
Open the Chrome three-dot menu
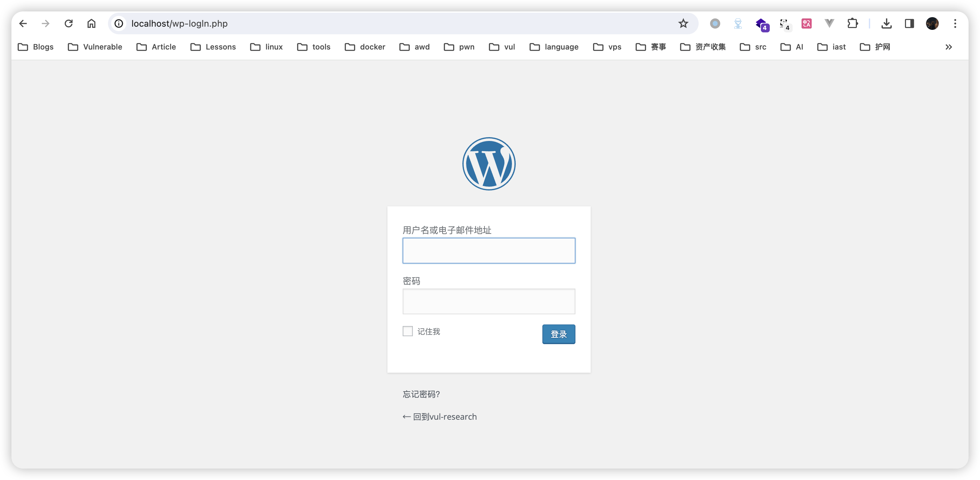click(x=955, y=23)
